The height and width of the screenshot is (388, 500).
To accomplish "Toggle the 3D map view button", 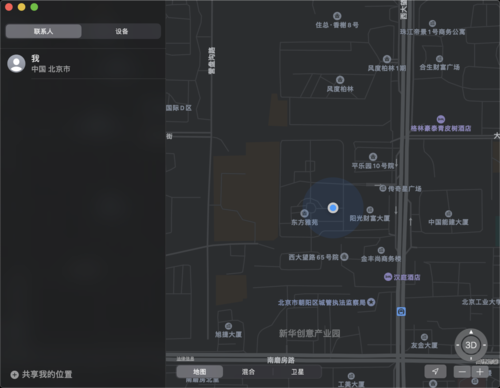I will pos(471,345).
